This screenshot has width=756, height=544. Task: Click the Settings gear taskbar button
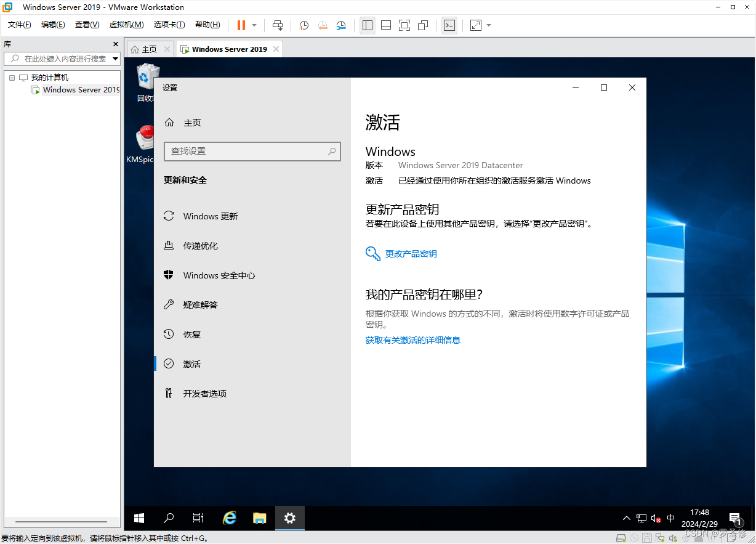(x=290, y=518)
